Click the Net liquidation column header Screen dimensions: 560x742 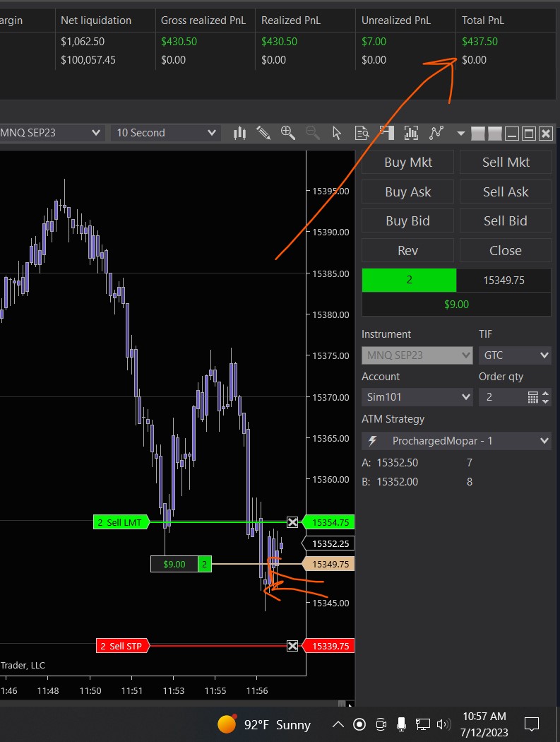(x=96, y=20)
